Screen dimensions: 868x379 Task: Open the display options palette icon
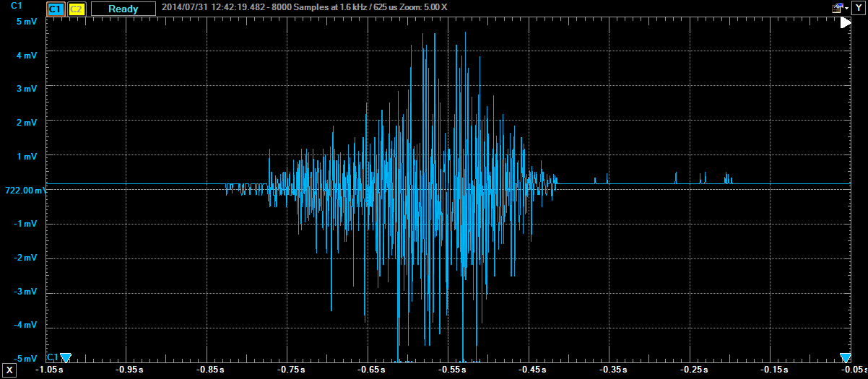[x=838, y=8]
